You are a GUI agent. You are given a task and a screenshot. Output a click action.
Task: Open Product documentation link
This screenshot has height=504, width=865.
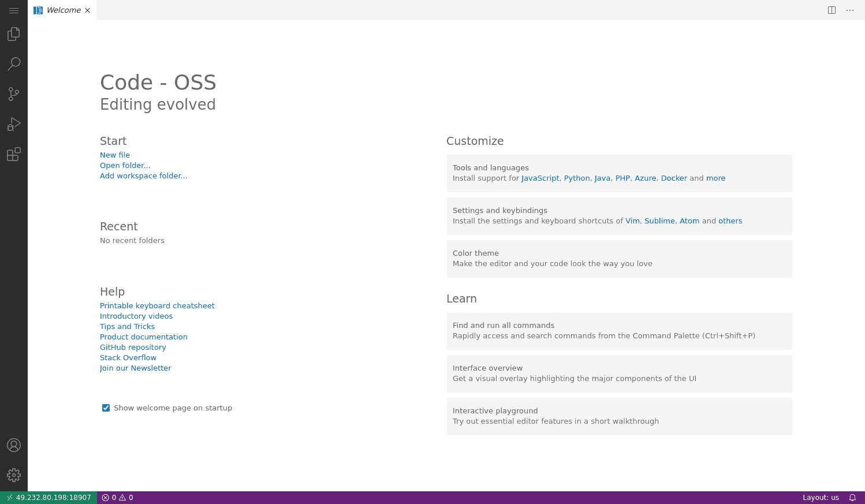click(x=144, y=337)
